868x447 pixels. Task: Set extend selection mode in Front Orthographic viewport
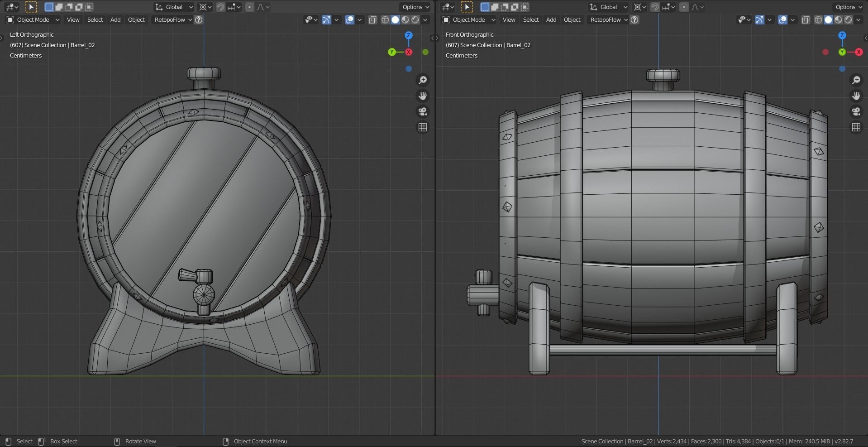[x=495, y=7]
